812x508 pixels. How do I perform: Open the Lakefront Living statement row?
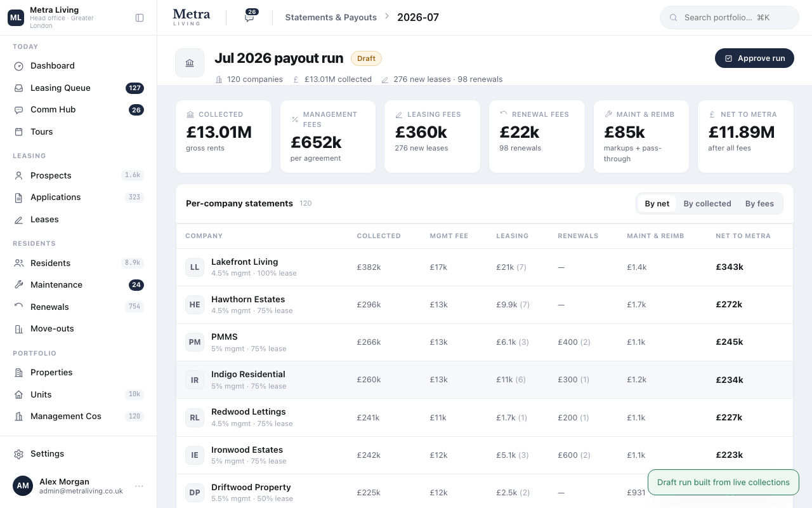pyautogui.click(x=485, y=267)
